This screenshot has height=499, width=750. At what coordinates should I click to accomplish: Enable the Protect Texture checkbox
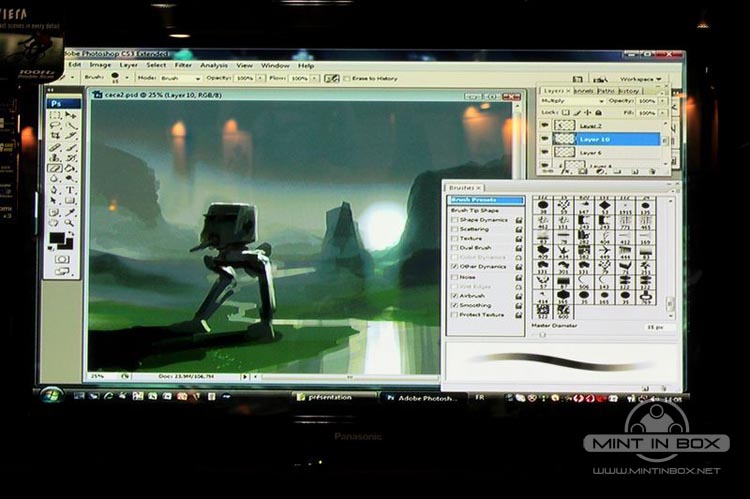454,315
